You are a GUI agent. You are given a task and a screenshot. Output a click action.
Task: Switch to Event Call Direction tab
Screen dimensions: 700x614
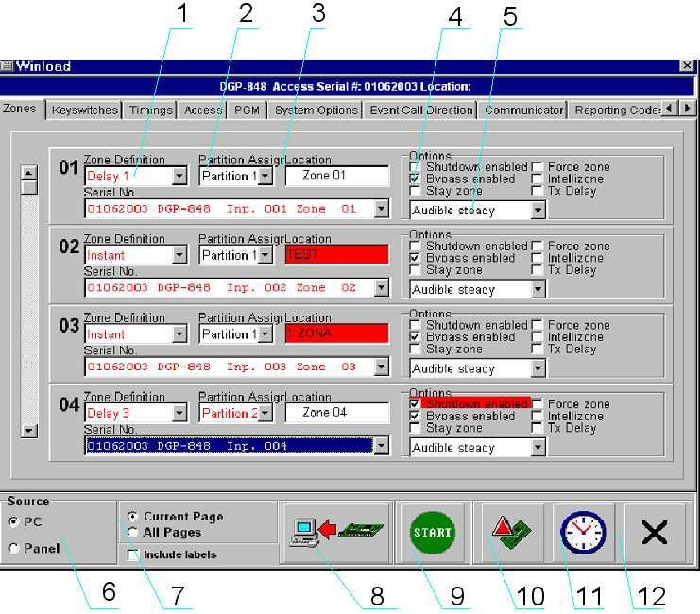point(421,110)
